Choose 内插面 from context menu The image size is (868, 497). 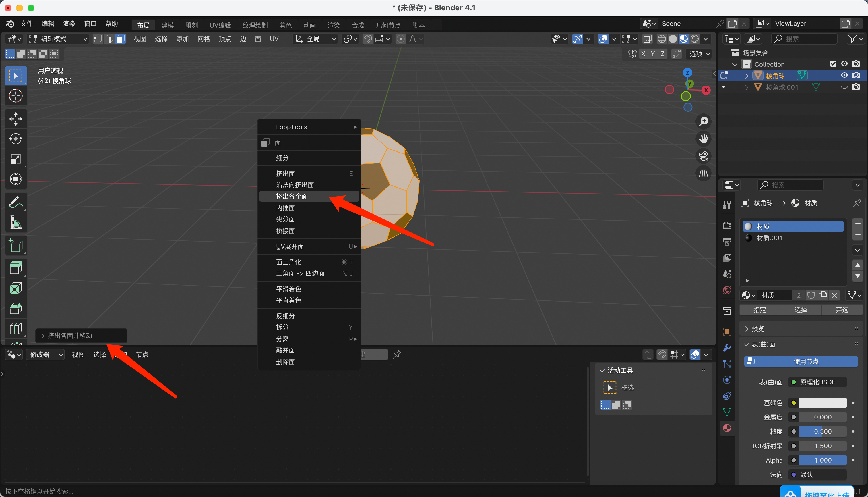[x=286, y=208]
